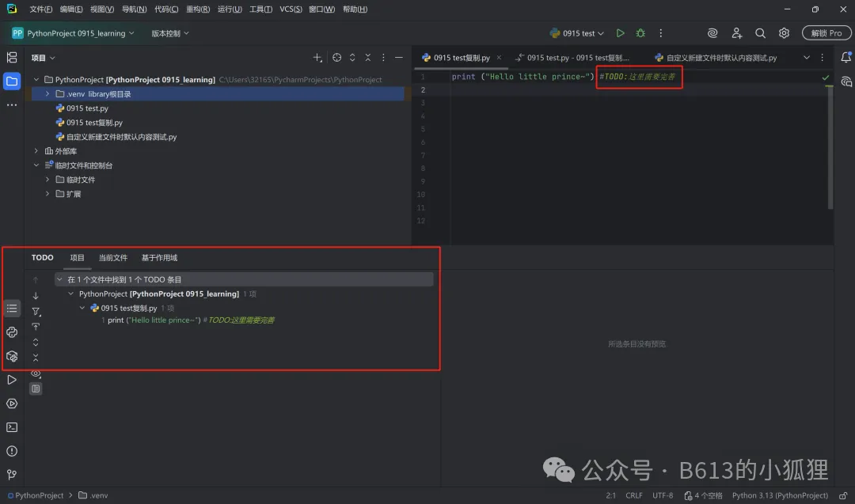
Task: Open the more actions menu beside Debug
Action: coord(660,33)
